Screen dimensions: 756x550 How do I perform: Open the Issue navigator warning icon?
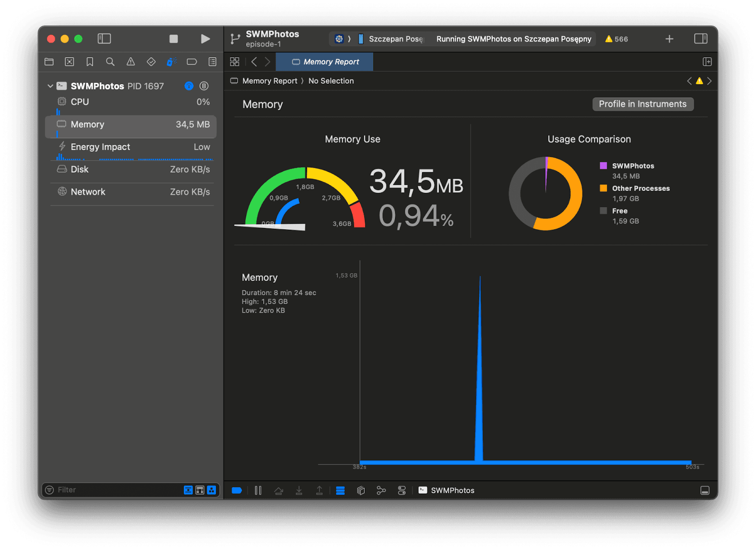130,62
